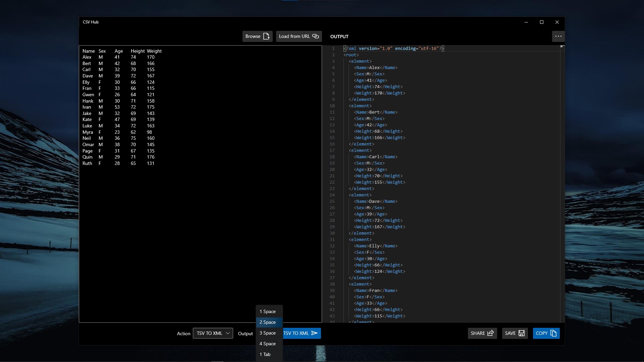Minimize the CSV Hub window
The image size is (644, 362).
(x=526, y=22)
